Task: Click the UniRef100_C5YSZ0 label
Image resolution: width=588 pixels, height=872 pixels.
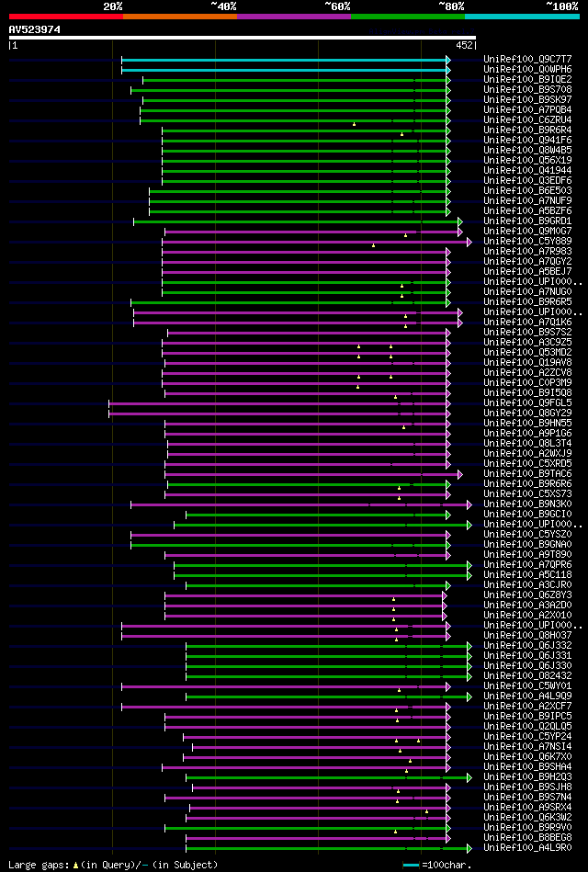Action: (x=527, y=535)
